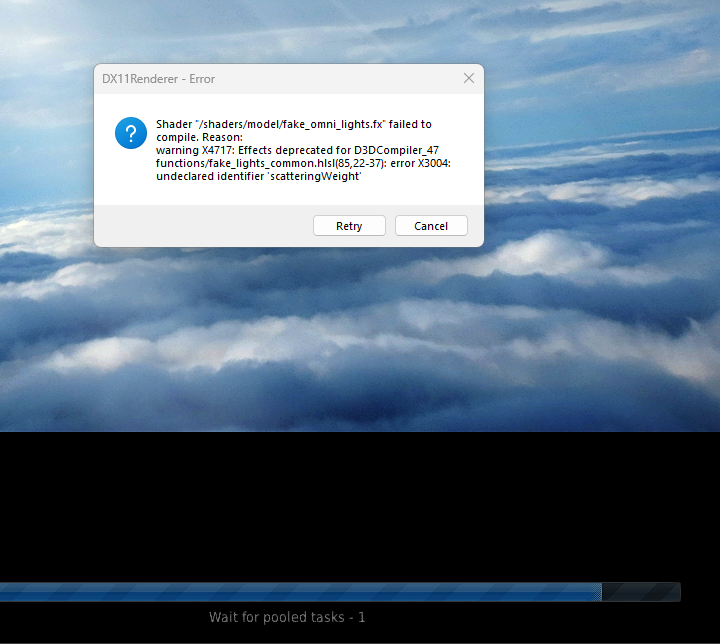Image resolution: width=720 pixels, height=644 pixels.
Task: Click the fake_lights_common.hlsl error line
Action: click(304, 163)
